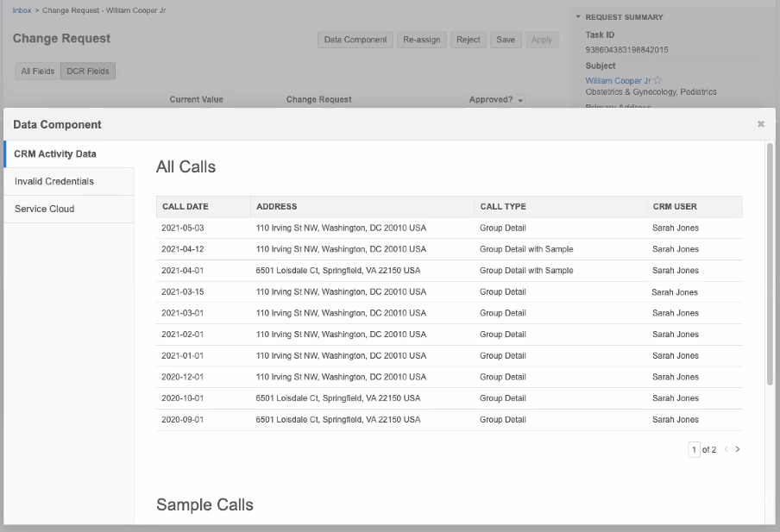Toggle the DCR Fields view
Screen dimensions: 780x532
[87, 72]
